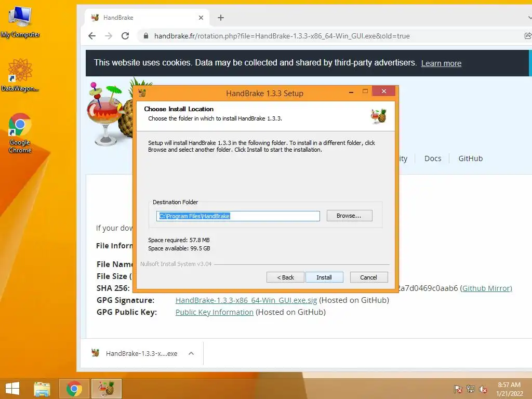Click the Action Center flag tray icon
The height and width of the screenshot is (399, 532).
(x=458, y=389)
